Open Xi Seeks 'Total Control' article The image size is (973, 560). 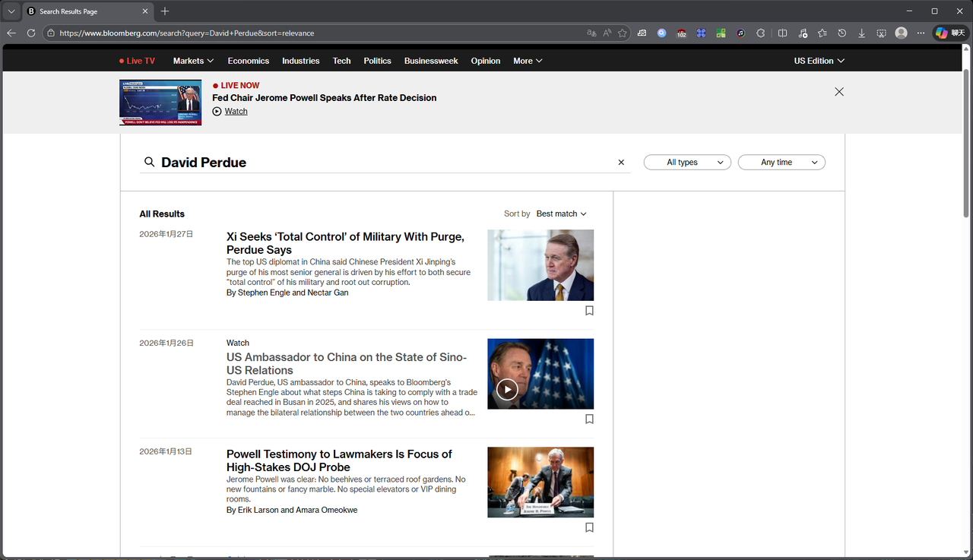345,243
